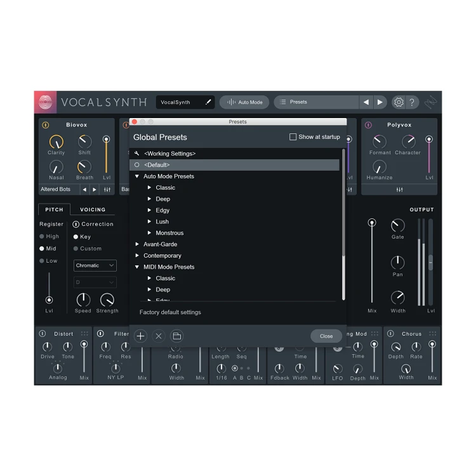Click the Auto Mode button
Screen dimensions: 476x476
[244, 102]
